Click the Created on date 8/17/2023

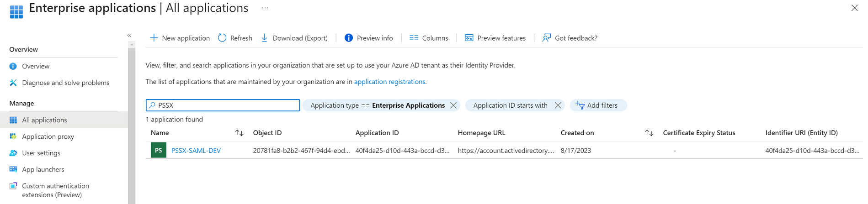(576, 151)
